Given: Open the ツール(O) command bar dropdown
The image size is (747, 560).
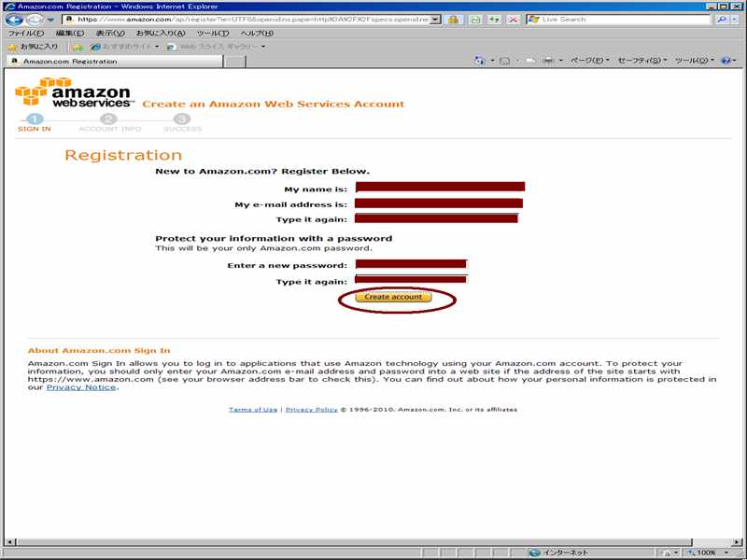Looking at the screenshot, I should click(695, 61).
